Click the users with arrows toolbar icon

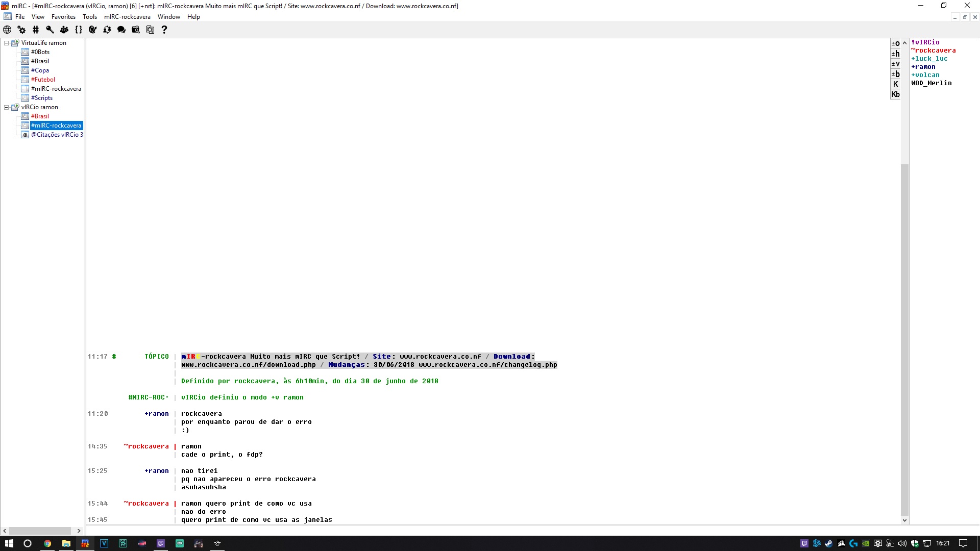pos(107,30)
